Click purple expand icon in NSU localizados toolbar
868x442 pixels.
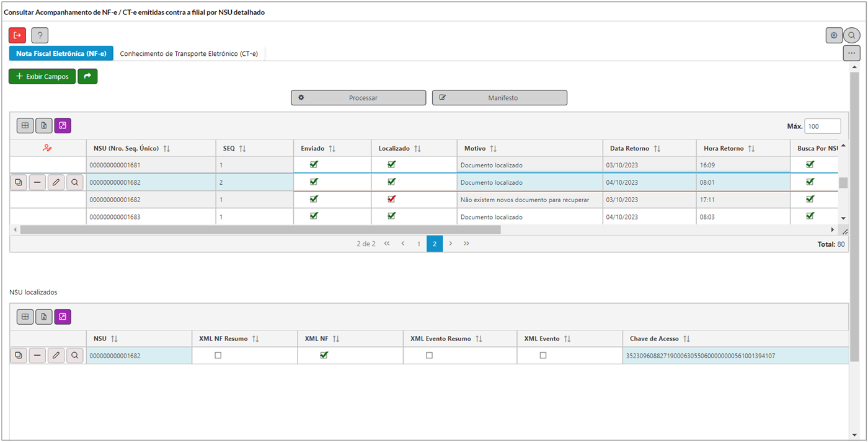[63, 317]
